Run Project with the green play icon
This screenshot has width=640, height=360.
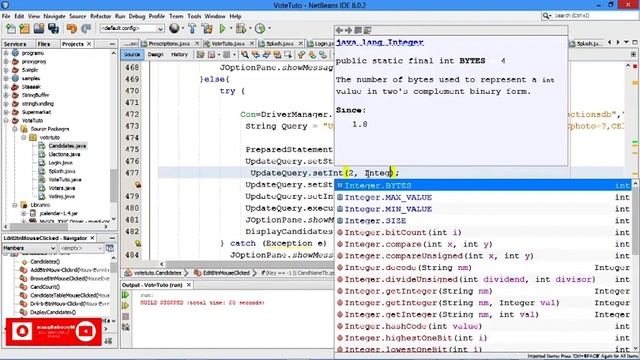222,29
